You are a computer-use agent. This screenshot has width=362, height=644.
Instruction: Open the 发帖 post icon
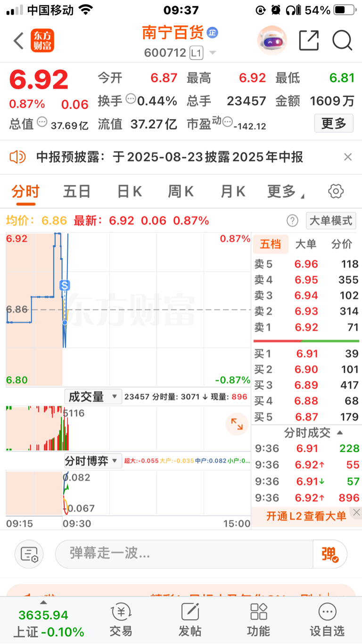(190, 620)
